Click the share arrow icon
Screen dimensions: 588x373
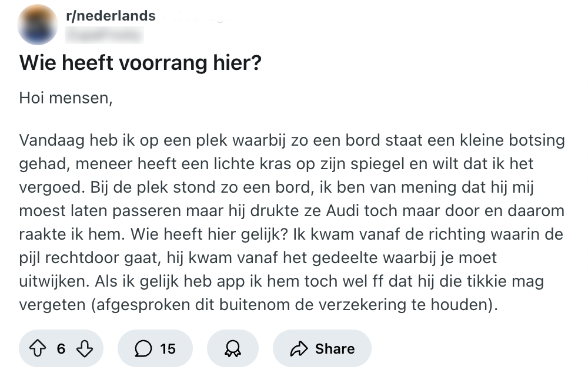coord(298,349)
